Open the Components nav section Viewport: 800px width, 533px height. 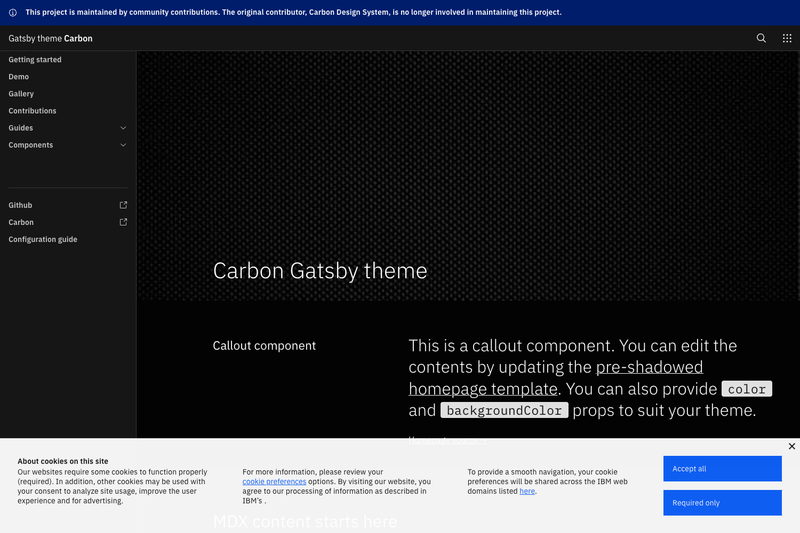click(x=68, y=145)
